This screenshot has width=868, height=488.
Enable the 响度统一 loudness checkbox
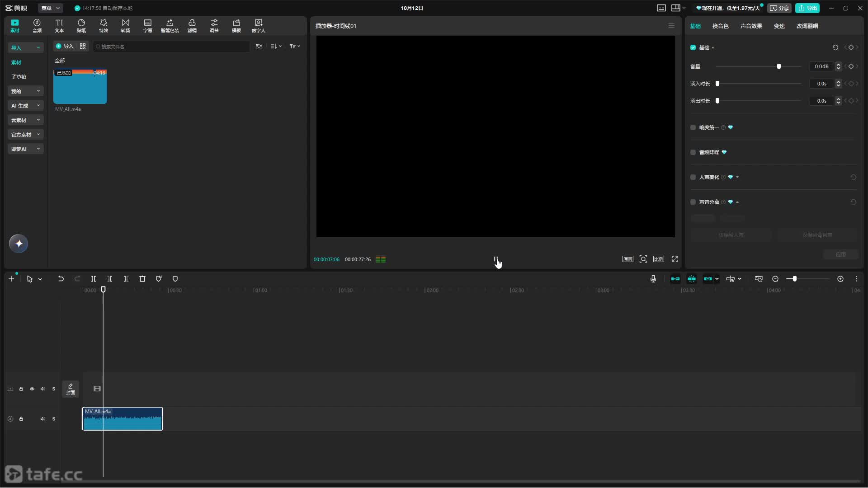pos(693,127)
